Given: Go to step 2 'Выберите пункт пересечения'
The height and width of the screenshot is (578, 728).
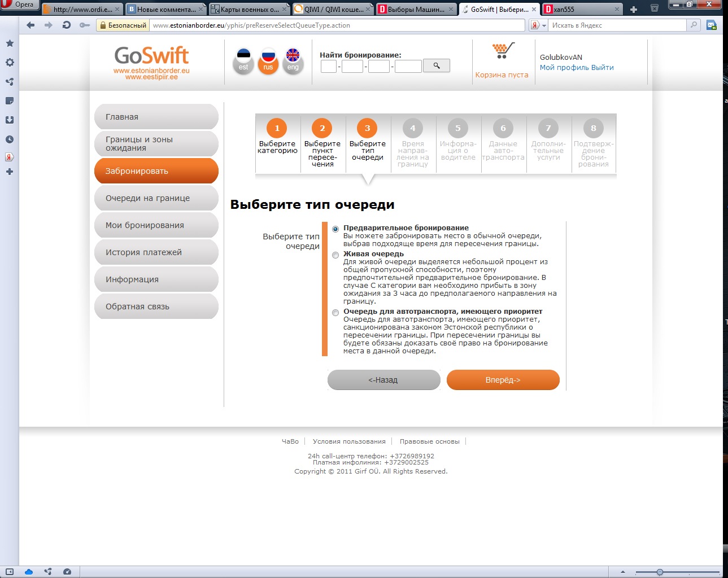Looking at the screenshot, I should 322,143.
